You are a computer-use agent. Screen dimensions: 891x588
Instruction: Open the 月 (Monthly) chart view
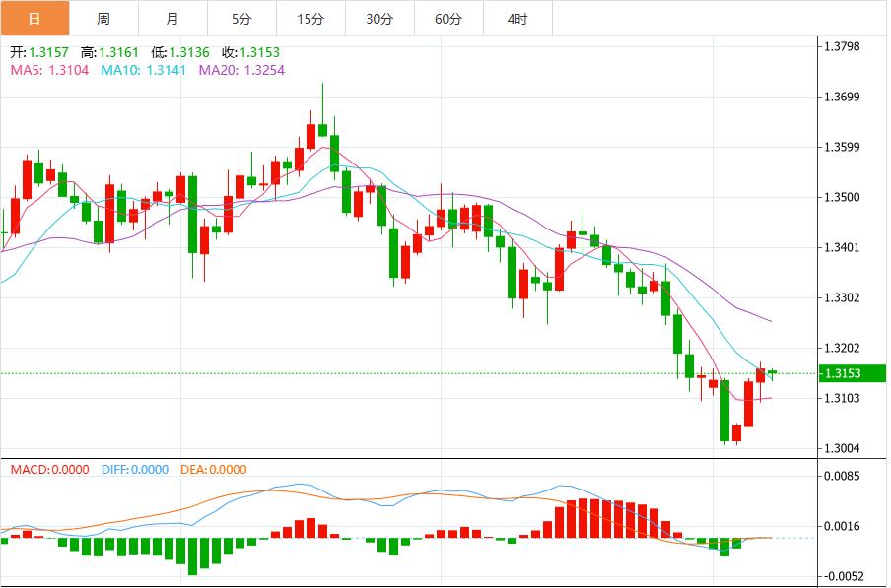coord(172,19)
